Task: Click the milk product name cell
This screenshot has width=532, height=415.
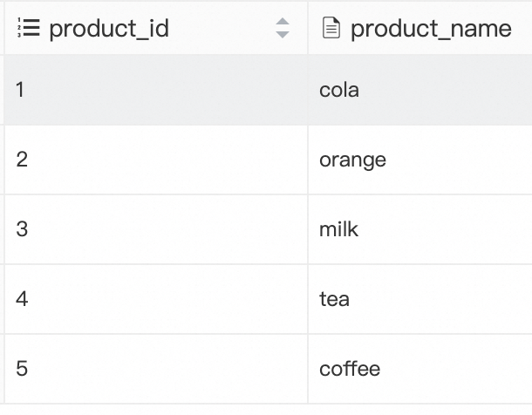Action: pos(338,229)
